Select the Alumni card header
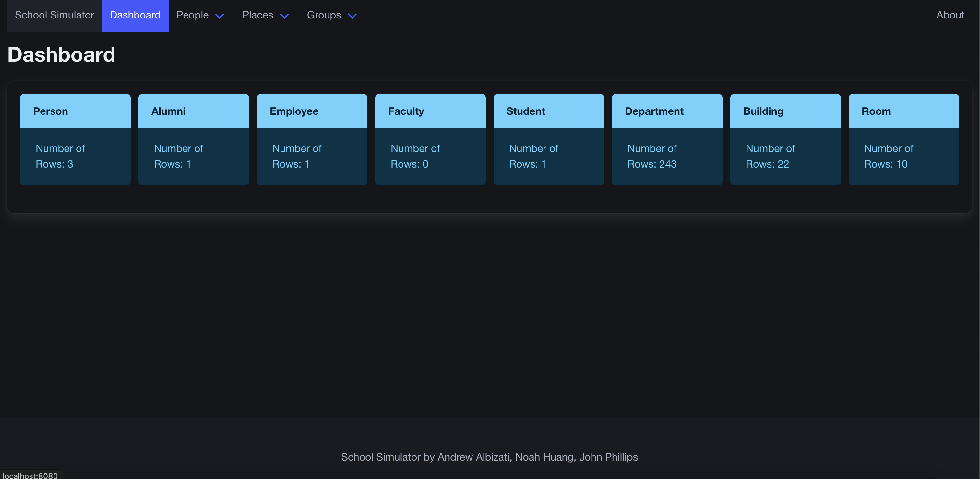The width and height of the screenshot is (980, 479). [193, 111]
